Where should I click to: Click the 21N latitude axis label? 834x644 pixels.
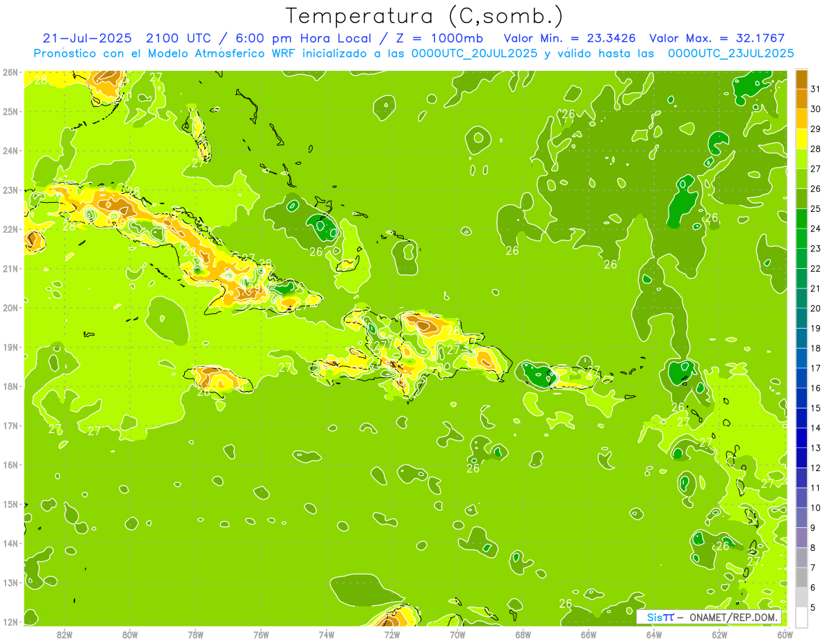point(10,268)
